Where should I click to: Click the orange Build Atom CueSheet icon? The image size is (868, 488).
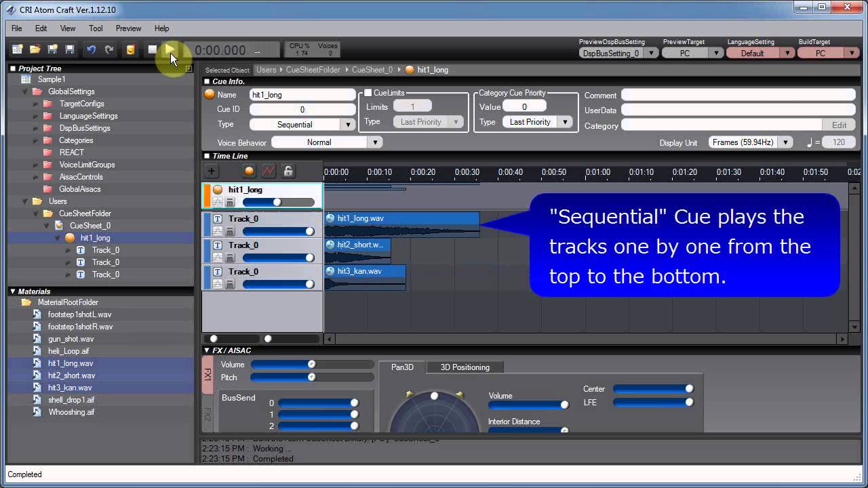(x=130, y=49)
